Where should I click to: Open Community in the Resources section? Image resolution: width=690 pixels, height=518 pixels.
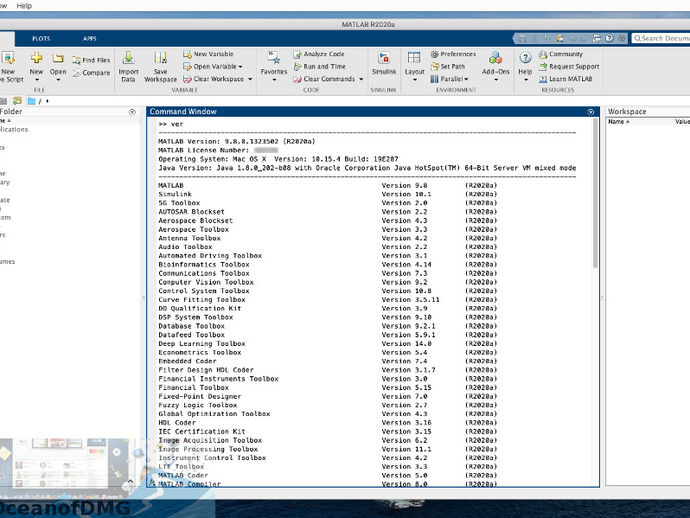(x=561, y=54)
